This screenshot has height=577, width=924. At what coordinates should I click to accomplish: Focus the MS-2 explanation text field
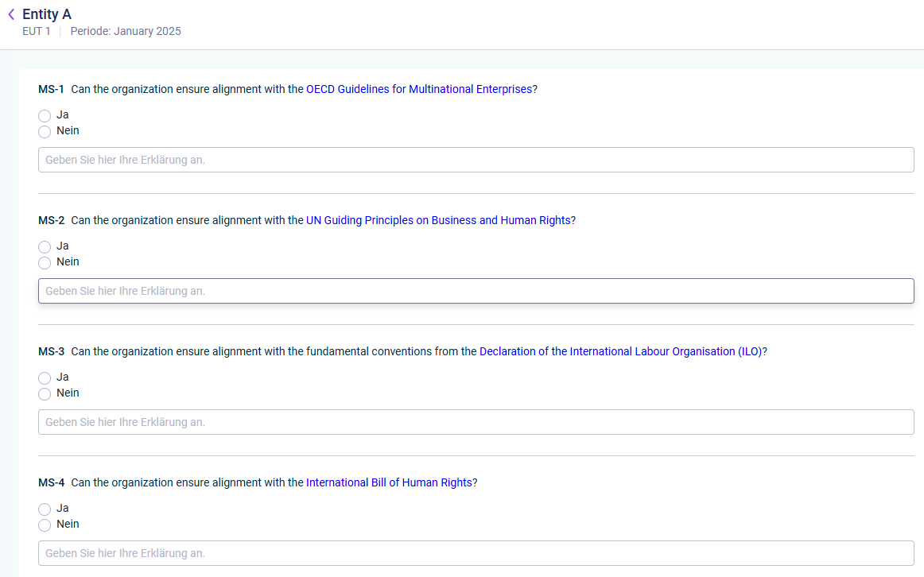pos(476,291)
